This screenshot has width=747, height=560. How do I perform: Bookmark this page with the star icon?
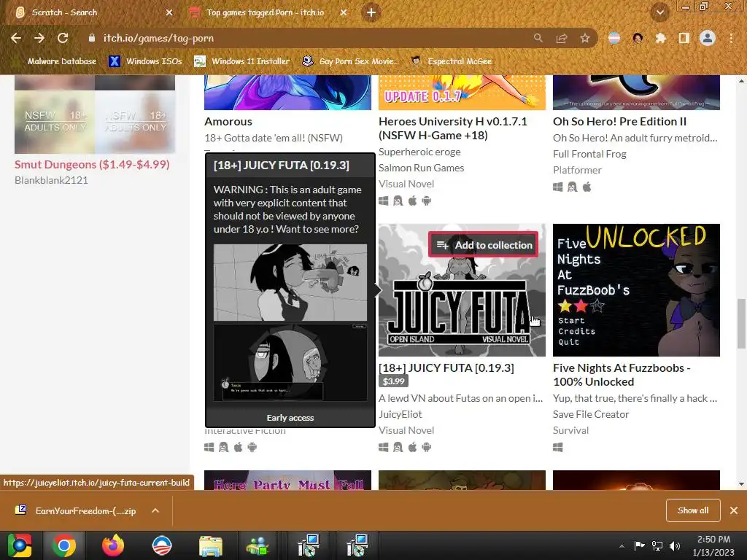click(585, 38)
